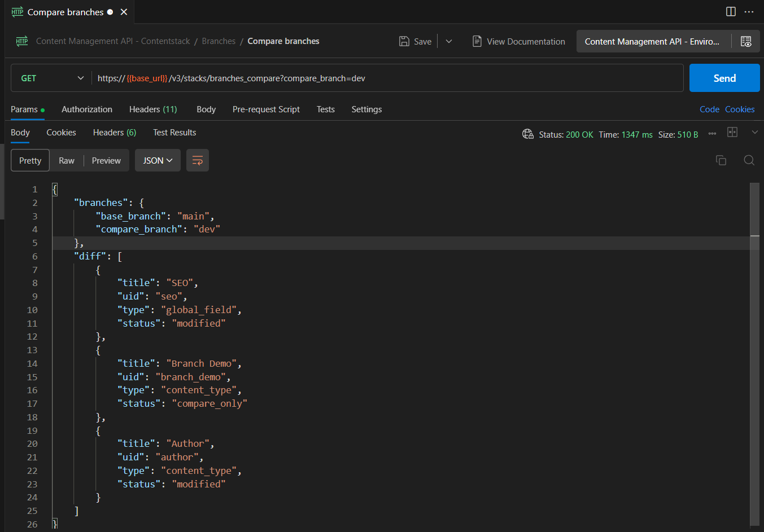The width and height of the screenshot is (764, 532).
Task: Click line number 14 in the gutter
Action: pos(32,364)
